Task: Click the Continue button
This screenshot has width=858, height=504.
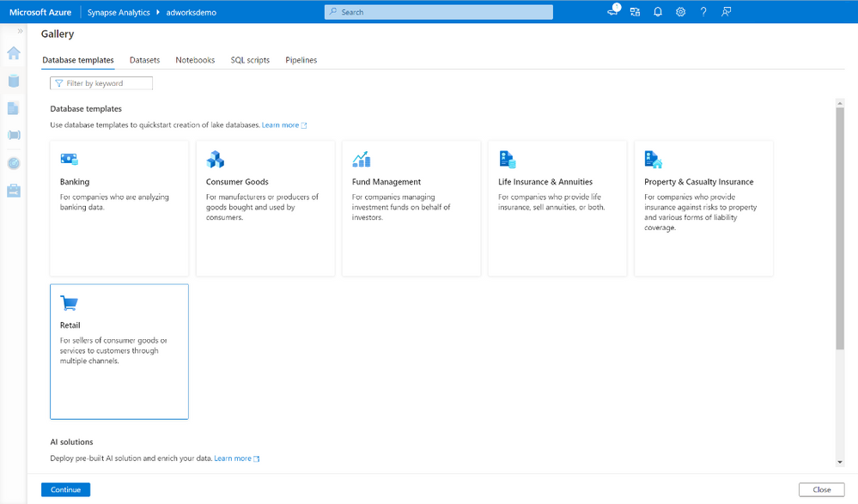Action: (65, 489)
